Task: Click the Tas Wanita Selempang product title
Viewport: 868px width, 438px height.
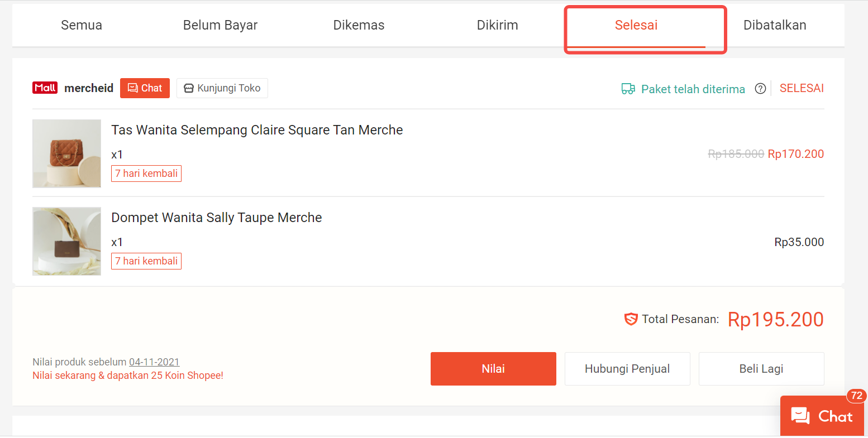Action: [257, 130]
